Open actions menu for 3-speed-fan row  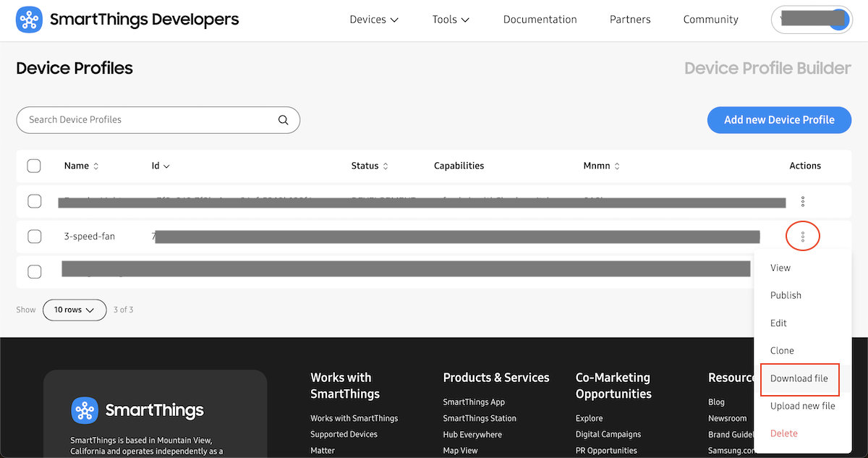coord(803,237)
